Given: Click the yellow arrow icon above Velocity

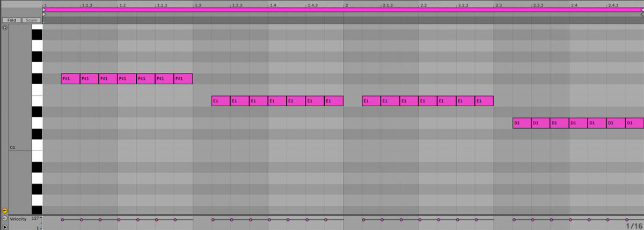Looking at the screenshot, I should tap(5, 211).
